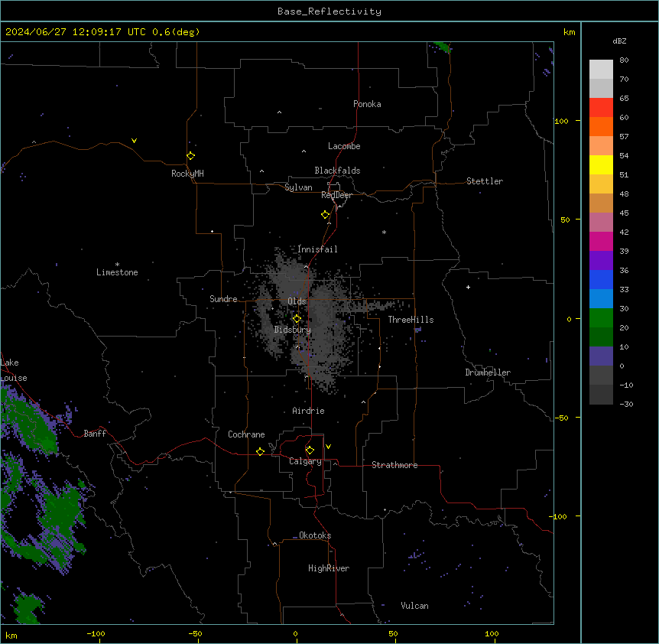Click the yellow marker south of Cochrane
Screen dimensions: 659x644
point(260,451)
